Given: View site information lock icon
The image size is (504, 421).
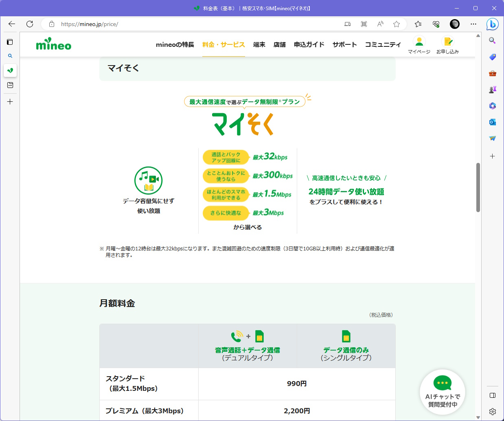Looking at the screenshot, I should tap(52, 24).
